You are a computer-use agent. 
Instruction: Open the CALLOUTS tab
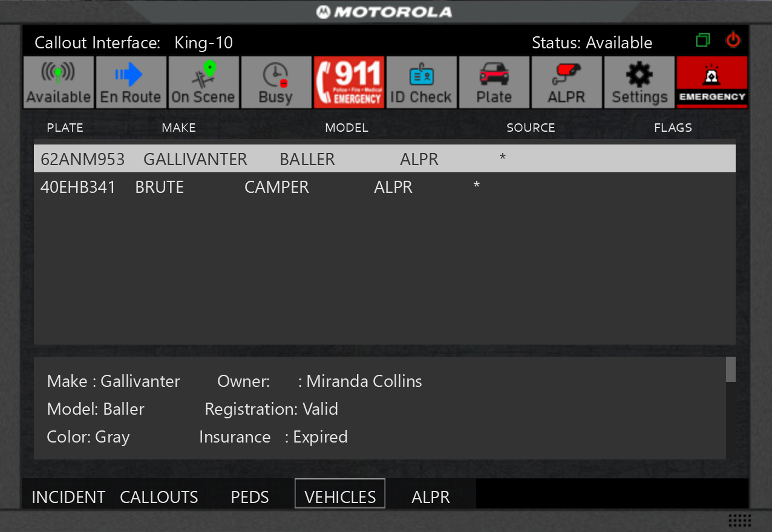159,497
